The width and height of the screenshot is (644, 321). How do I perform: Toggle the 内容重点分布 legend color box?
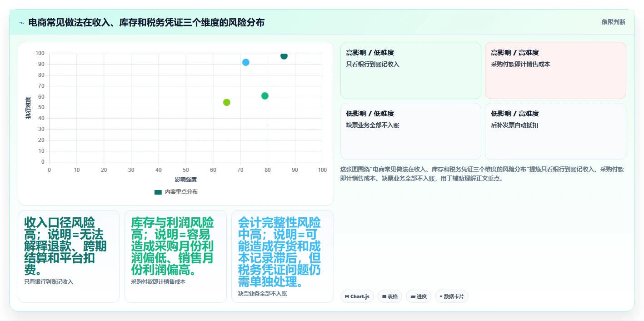(x=158, y=192)
